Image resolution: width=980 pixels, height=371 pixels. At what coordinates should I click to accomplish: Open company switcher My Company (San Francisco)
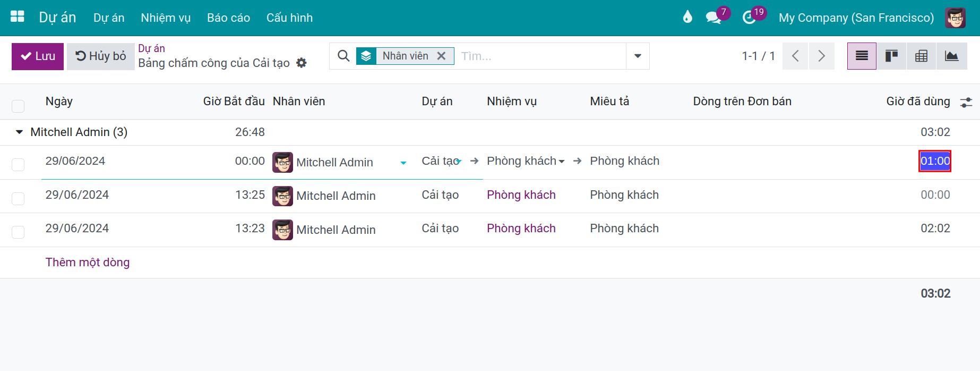[x=856, y=18]
